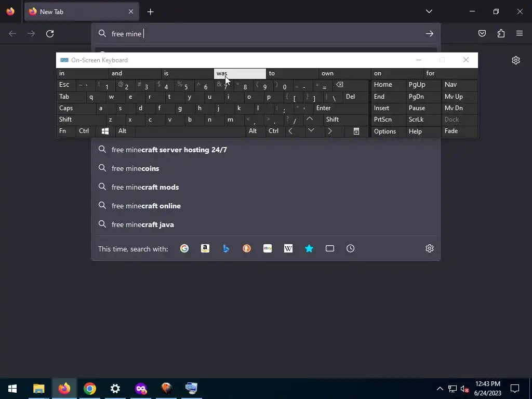The image size is (532, 399).
Task: Tap the Backspace key on keyboard
Action: coord(351,85)
